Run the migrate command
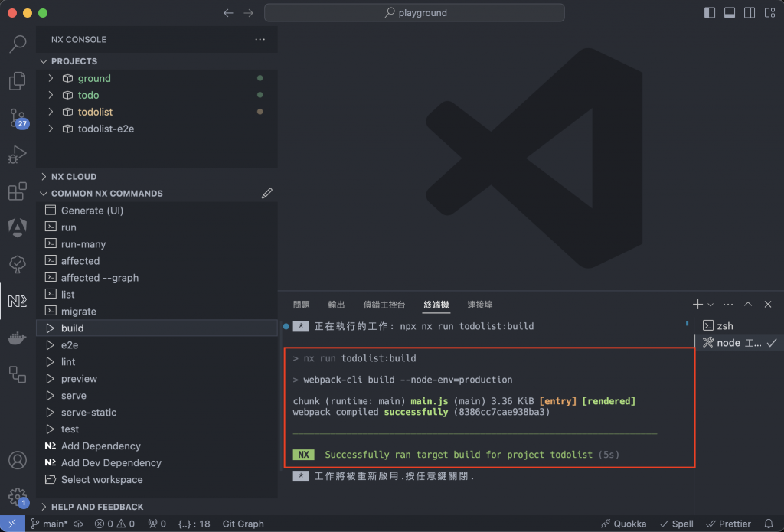This screenshot has width=784, height=532. 157,311
